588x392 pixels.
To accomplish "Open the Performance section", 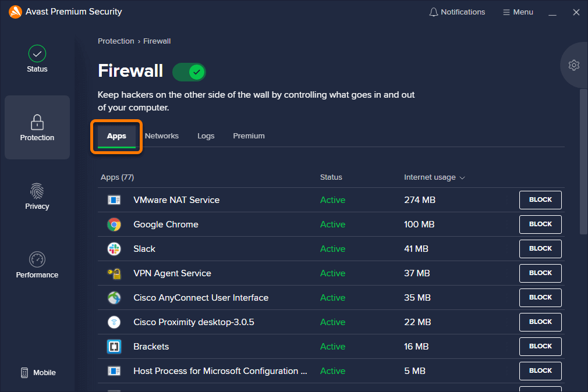I will 37,265.
